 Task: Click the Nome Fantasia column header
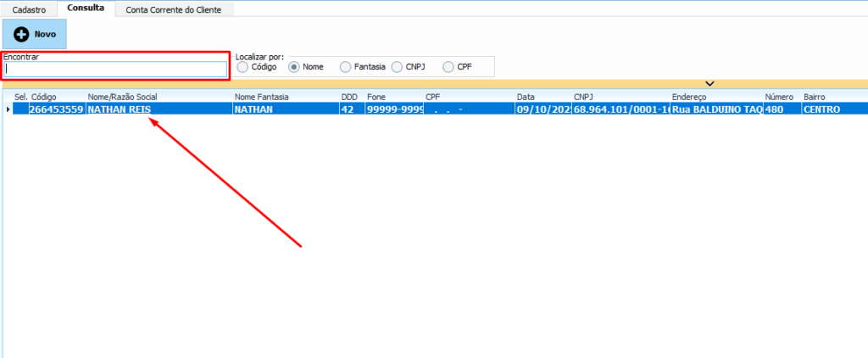coord(261,97)
